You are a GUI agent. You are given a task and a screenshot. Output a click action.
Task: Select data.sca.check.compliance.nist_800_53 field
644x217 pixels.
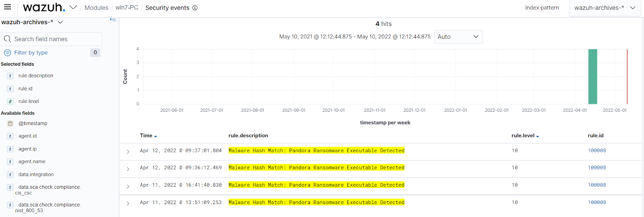(x=48, y=208)
